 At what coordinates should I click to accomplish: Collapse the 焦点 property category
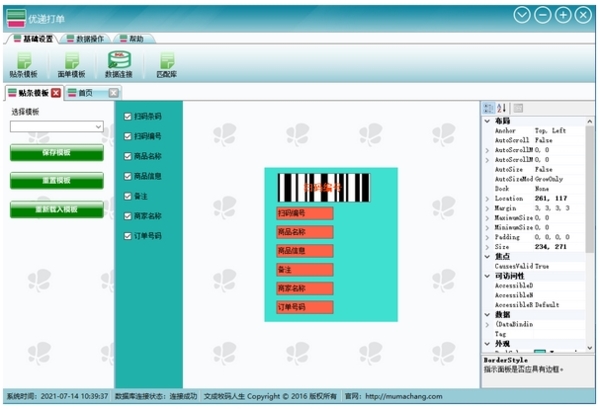pos(487,256)
